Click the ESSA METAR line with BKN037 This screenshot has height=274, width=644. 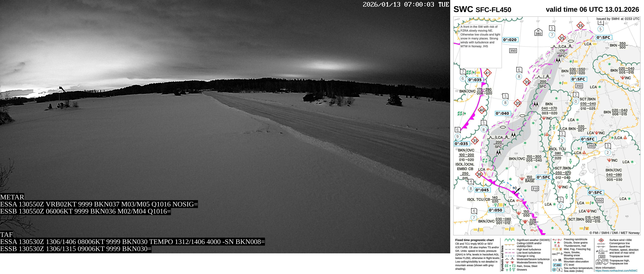pyautogui.click(x=99, y=204)
